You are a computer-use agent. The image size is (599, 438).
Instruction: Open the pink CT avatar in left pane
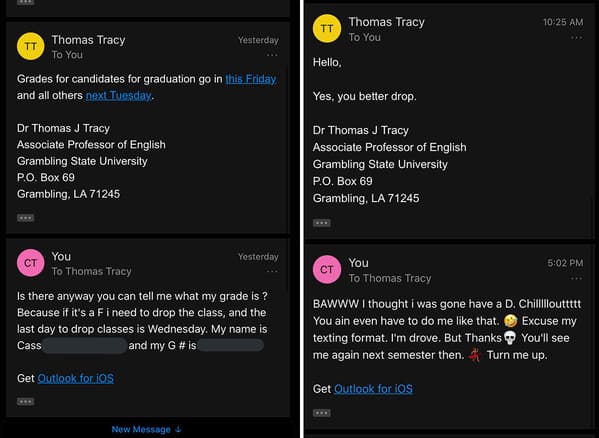[x=31, y=263]
